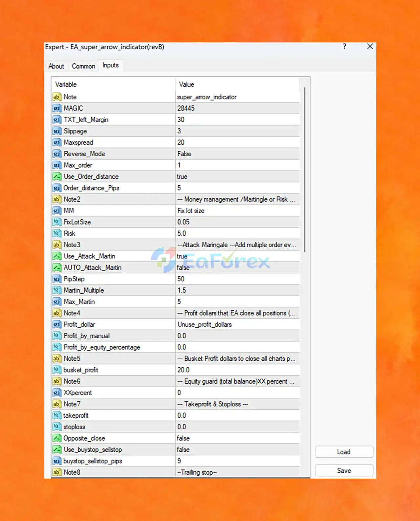Click the Load button
Image resolution: width=420 pixels, height=521 pixels.
tap(344, 452)
